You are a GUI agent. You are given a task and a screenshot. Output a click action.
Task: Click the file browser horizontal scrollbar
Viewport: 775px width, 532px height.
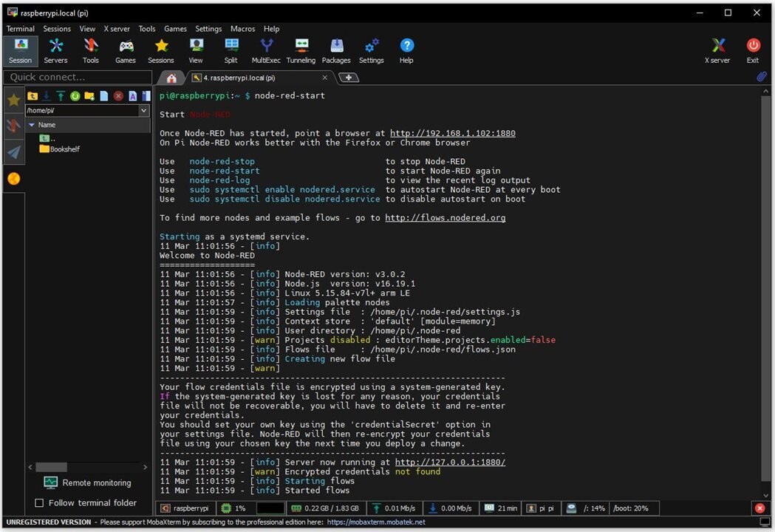[52, 467]
